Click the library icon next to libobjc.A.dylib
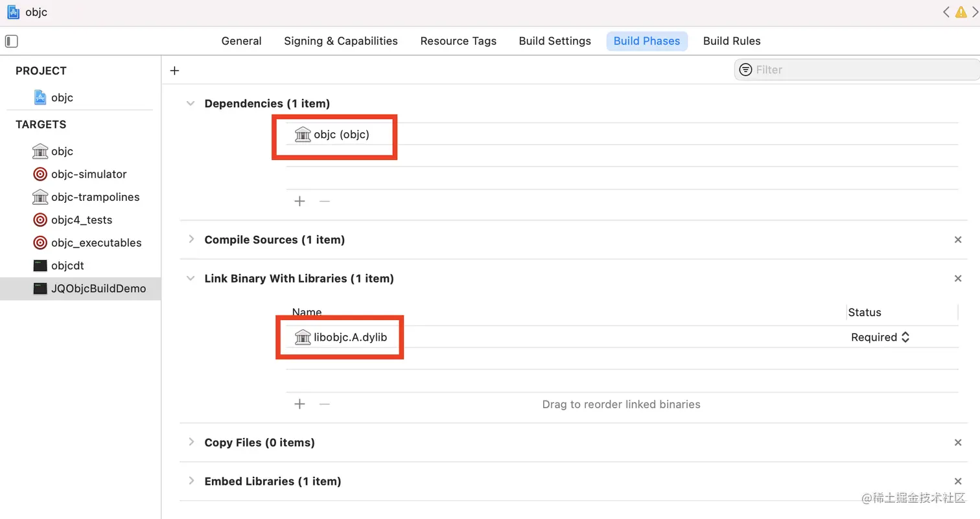980x519 pixels. 303,337
